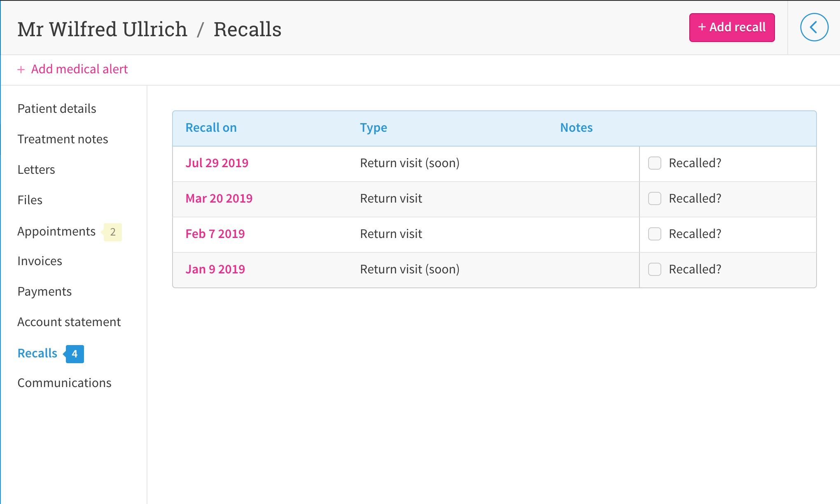Navigate to Payments in sidebar
Image resolution: width=840 pixels, height=504 pixels.
[x=44, y=292]
